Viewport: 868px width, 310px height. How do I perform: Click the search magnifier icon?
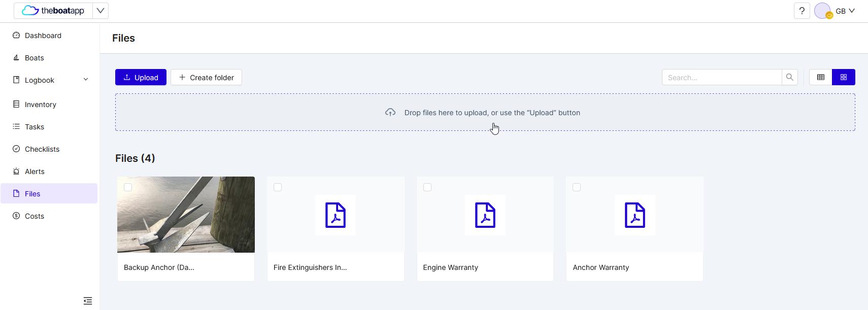[789, 77]
